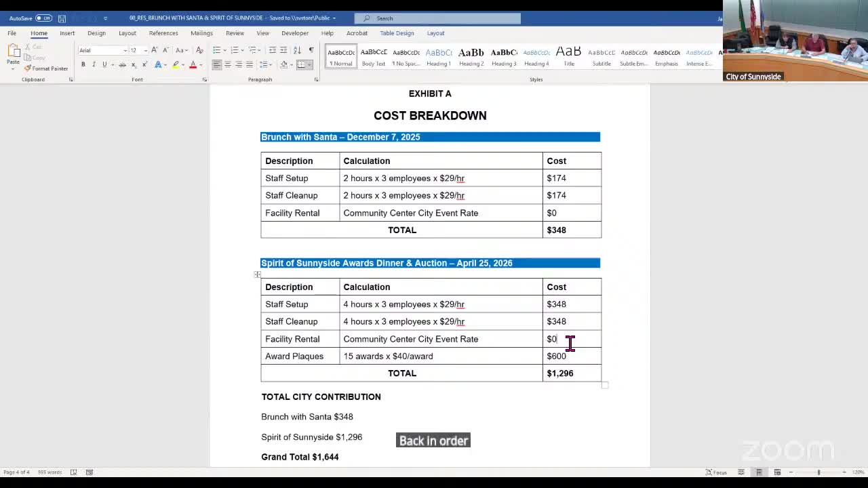Screen dimensions: 868x488
Task: Toggle underline formatting
Action: 104,64
